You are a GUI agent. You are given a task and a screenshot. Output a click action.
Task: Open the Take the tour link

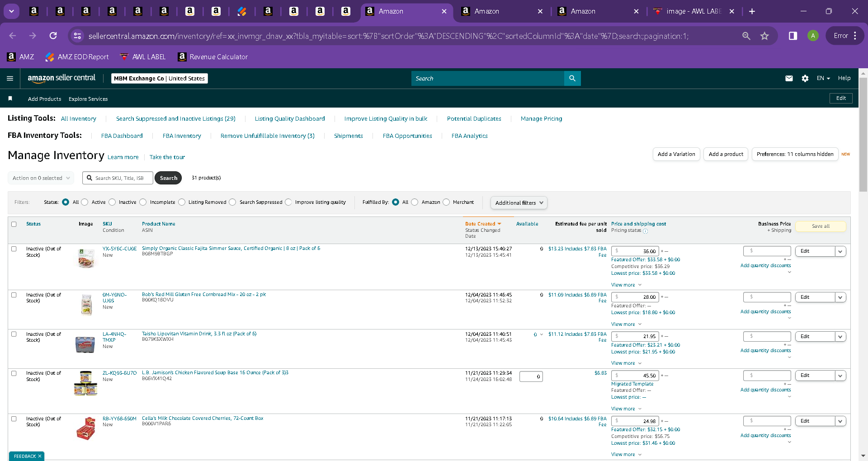(x=167, y=157)
